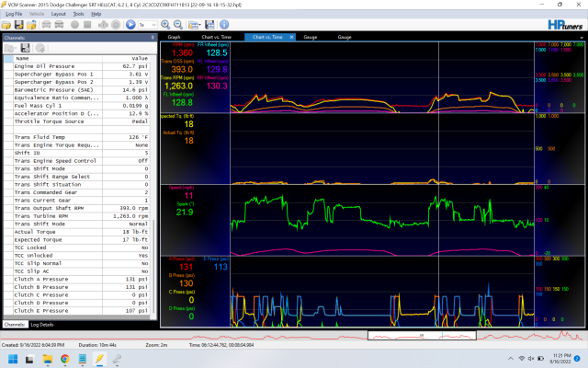Screen dimensions: 588x368
Task: Click the grayed-out stop square button
Action: 87,25
